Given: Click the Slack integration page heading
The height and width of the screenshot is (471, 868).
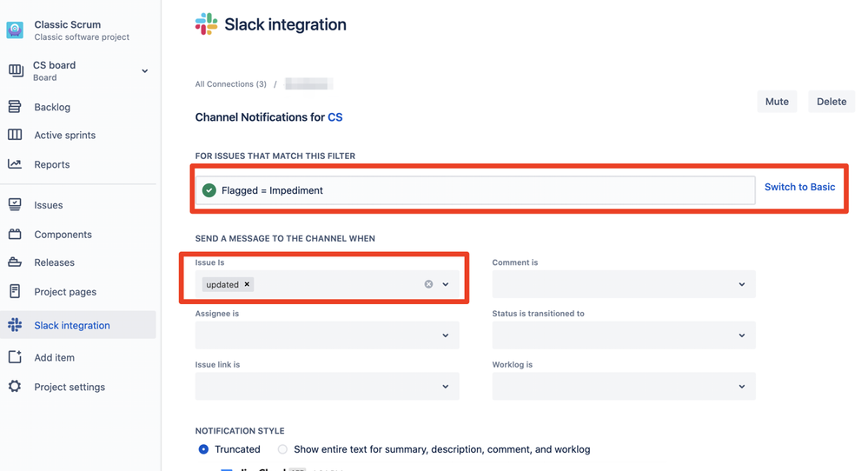Looking at the screenshot, I should point(285,24).
